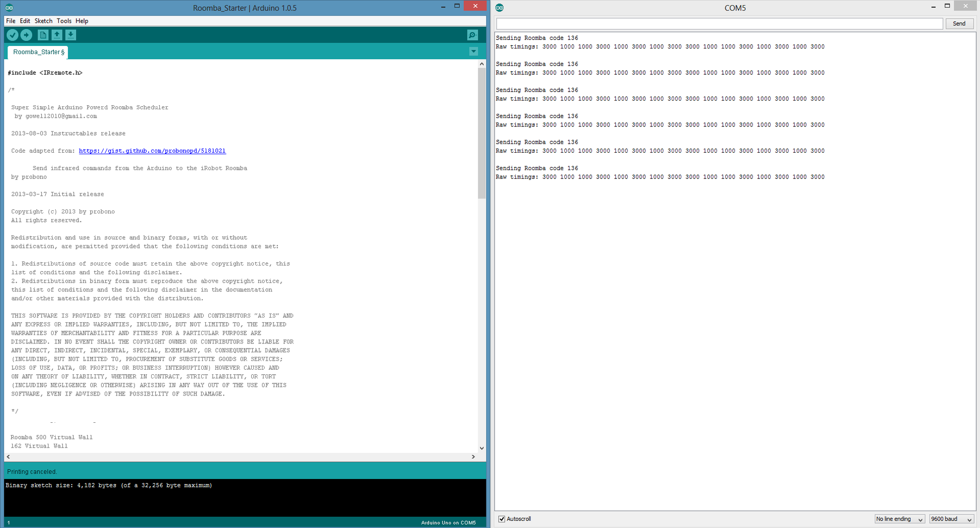Click the Upload sketch arrow icon
This screenshot has height=528, width=980.
[x=26, y=35]
